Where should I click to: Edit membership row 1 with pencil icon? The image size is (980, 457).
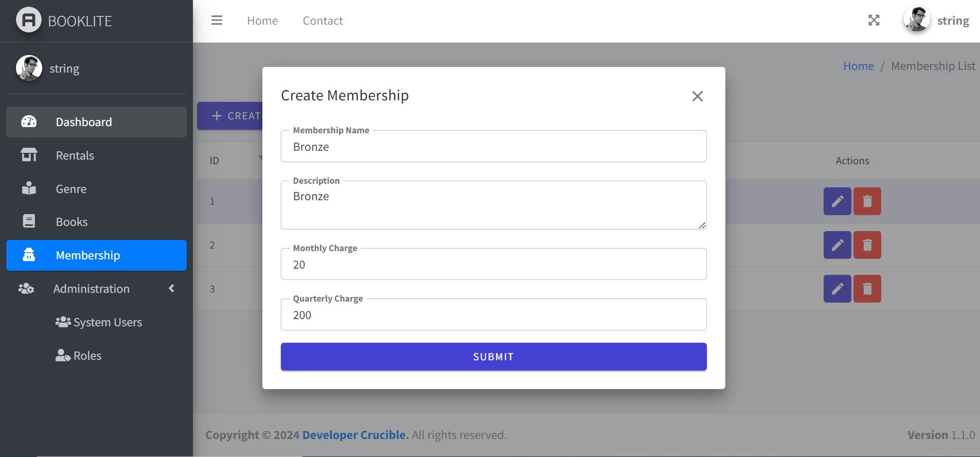838,201
